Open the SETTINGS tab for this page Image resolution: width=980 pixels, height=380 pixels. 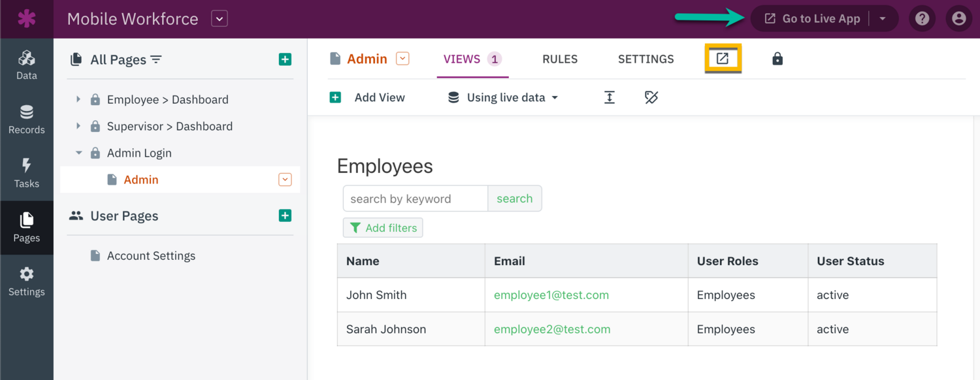(x=645, y=59)
